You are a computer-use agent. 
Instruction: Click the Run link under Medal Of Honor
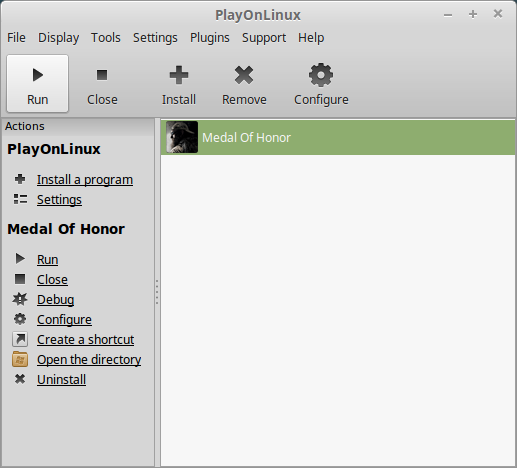click(x=48, y=260)
